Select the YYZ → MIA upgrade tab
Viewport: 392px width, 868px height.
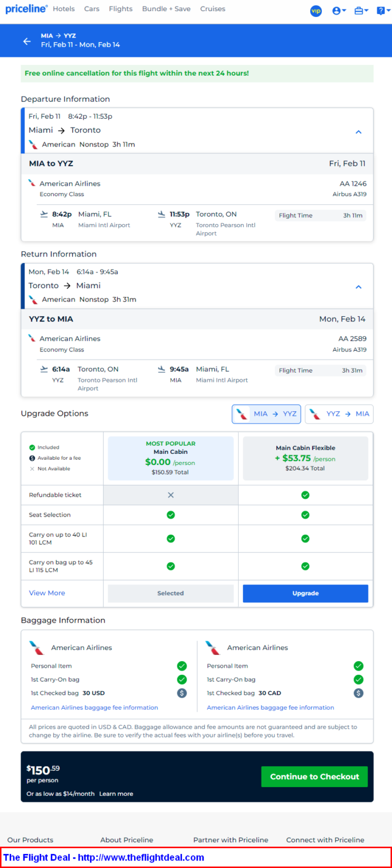pyautogui.click(x=339, y=414)
